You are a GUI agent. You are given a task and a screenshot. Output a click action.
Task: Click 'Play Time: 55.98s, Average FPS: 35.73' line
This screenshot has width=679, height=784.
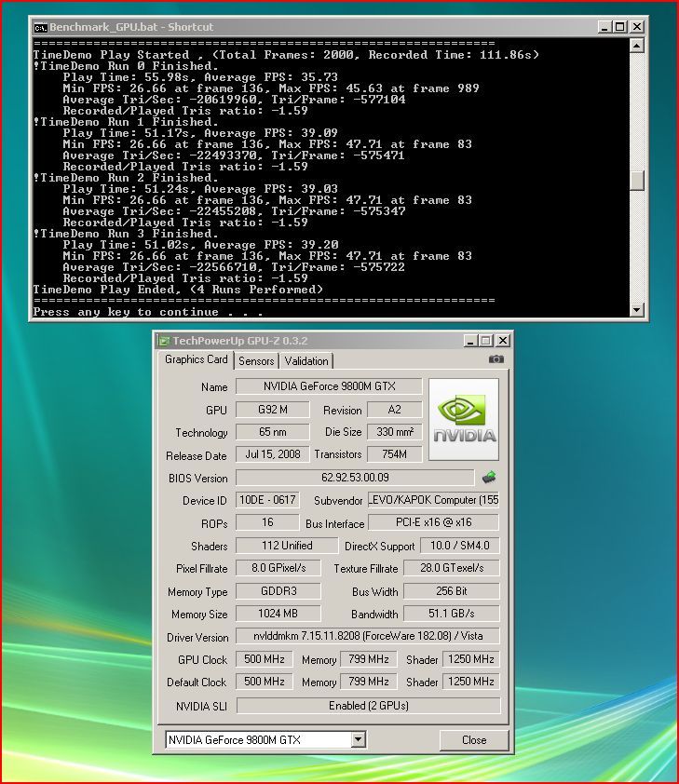200,77
